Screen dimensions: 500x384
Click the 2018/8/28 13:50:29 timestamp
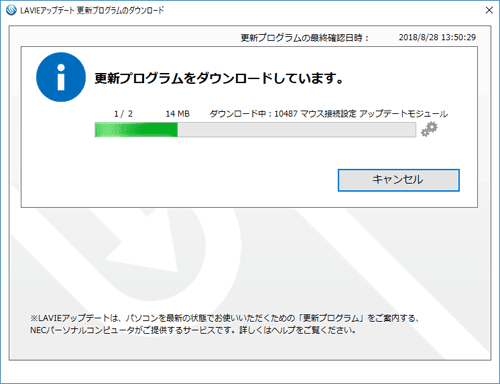coord(437,37)
